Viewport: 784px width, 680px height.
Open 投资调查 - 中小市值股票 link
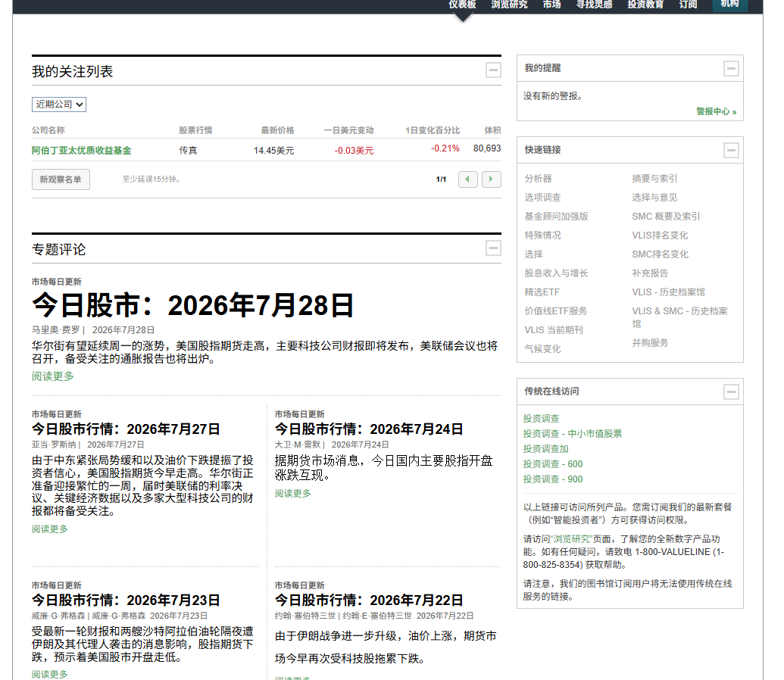pyautogui.click(x=573, y=434)
